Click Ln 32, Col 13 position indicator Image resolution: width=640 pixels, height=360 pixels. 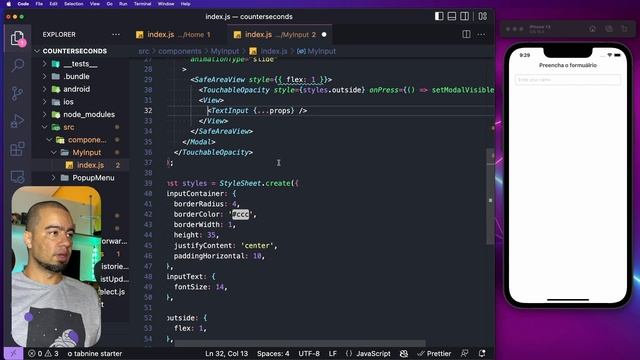click(x=227, y=353)
